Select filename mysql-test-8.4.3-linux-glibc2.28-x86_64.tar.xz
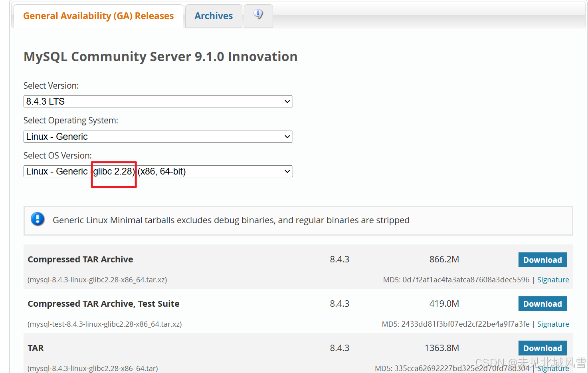The height and width of the screenshot is (373, 588). [x=105, y=324]
